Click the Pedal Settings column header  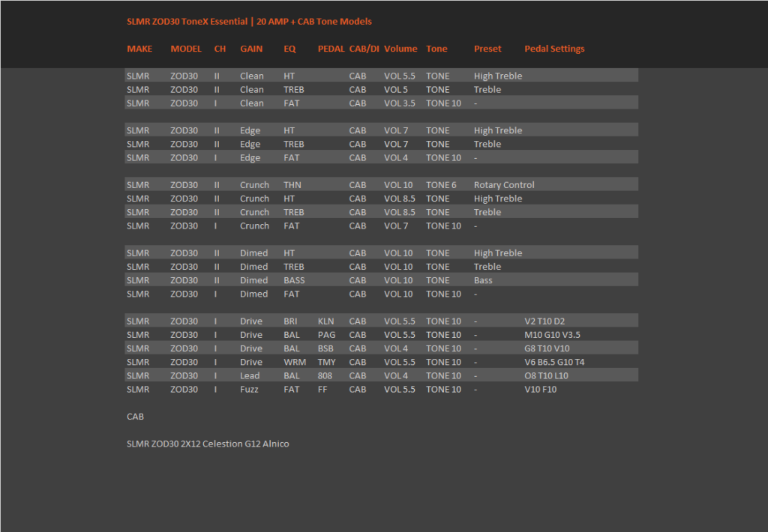554,49
